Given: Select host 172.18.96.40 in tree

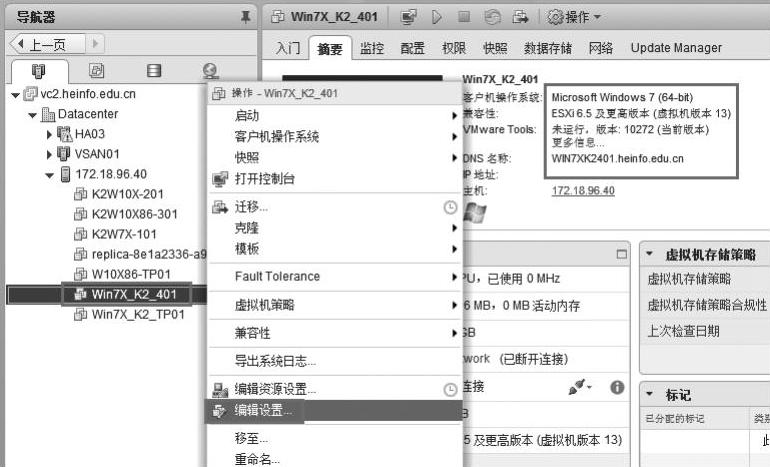Looking at the screenshot, I should [111, 174].
